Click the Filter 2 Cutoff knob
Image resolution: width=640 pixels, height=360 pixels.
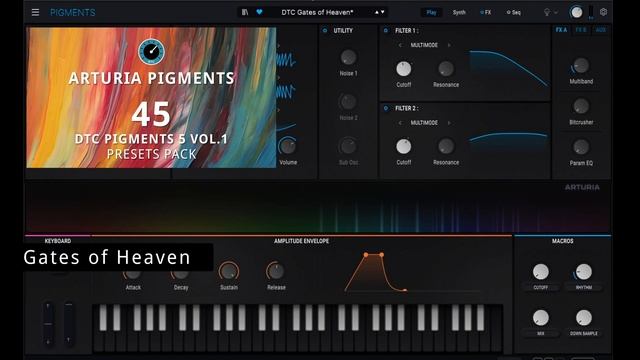(404, 146)
